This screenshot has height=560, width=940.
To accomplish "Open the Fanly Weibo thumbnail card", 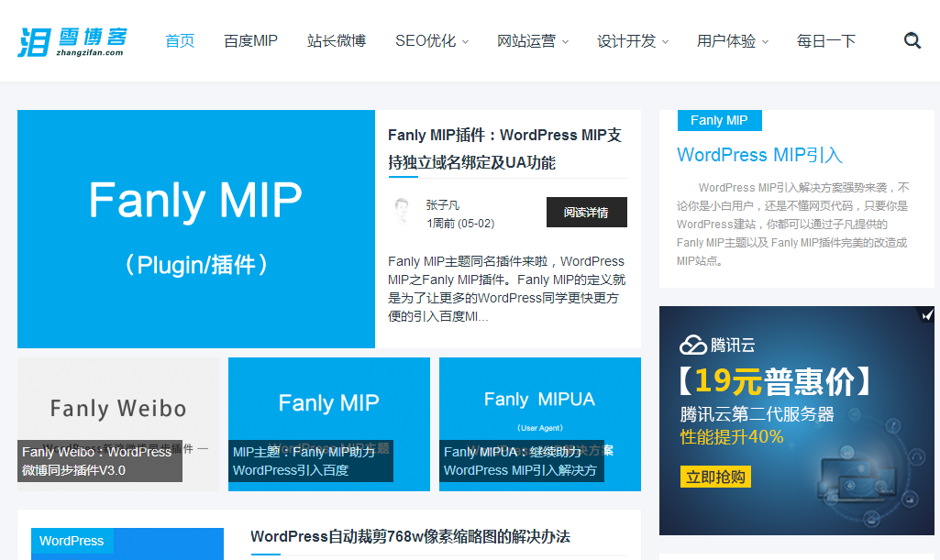I will (118, 424).
